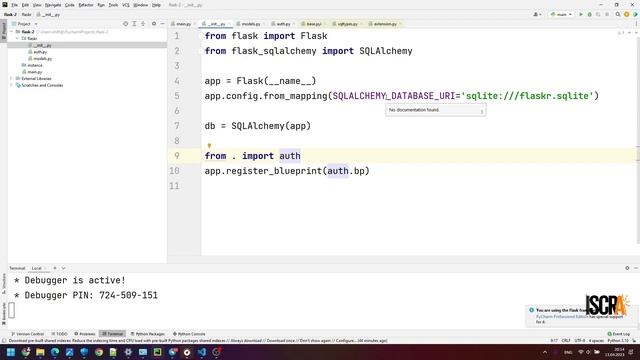Select auth.py in the project tree
This screenshot has height=360, width=640.
pyautogui.click(x=38, y=52)
